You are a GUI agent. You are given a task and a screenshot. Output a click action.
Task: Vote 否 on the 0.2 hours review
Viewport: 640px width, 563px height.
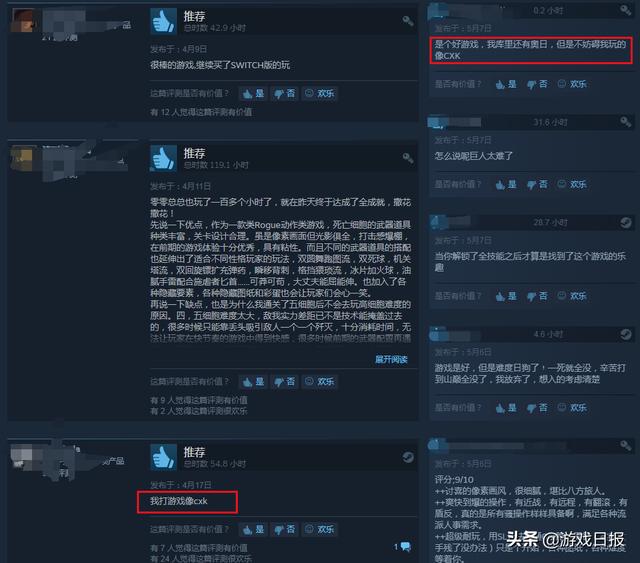[537, 84]
